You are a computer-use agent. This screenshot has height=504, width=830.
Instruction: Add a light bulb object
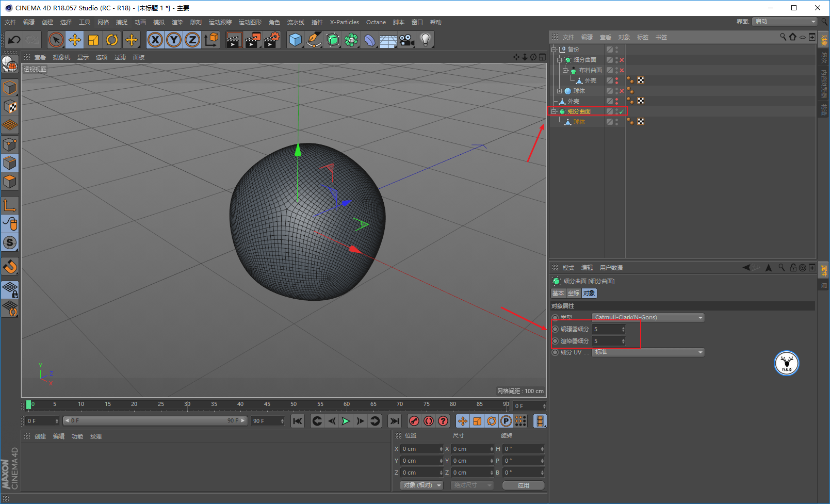pos(425,40)
